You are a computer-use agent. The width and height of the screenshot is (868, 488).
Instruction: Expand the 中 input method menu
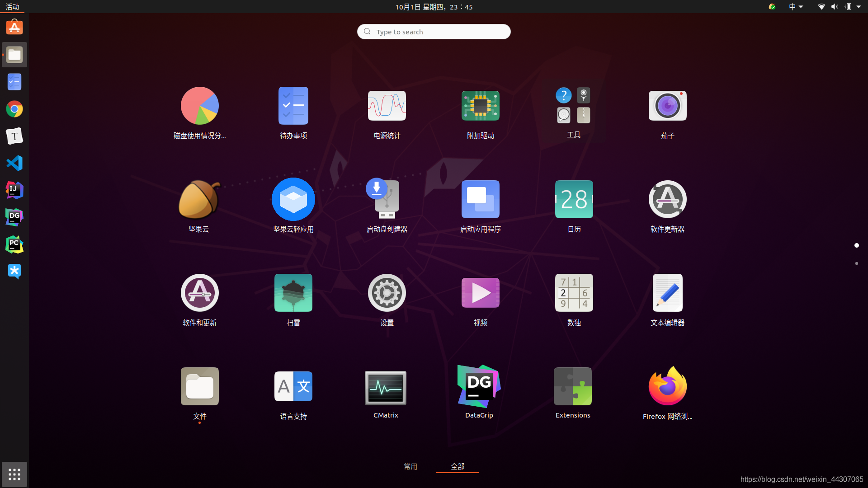[x=796, y=7]
